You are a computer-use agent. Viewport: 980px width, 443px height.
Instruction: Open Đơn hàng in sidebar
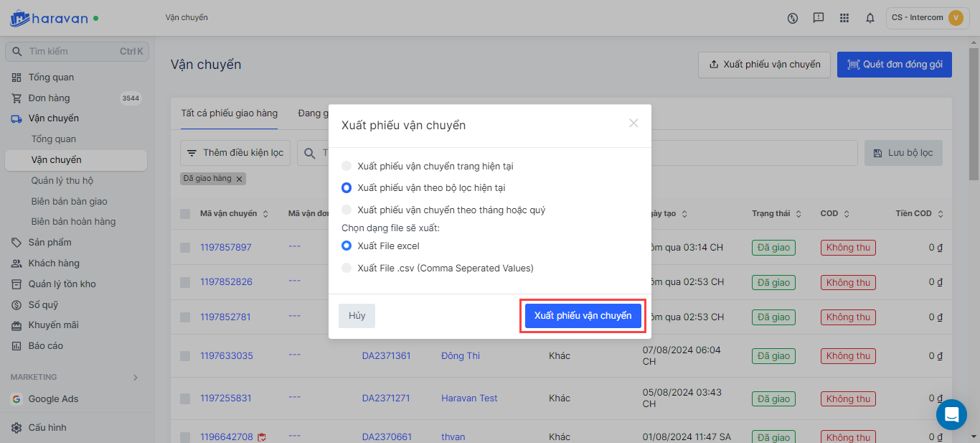(50, 98)
